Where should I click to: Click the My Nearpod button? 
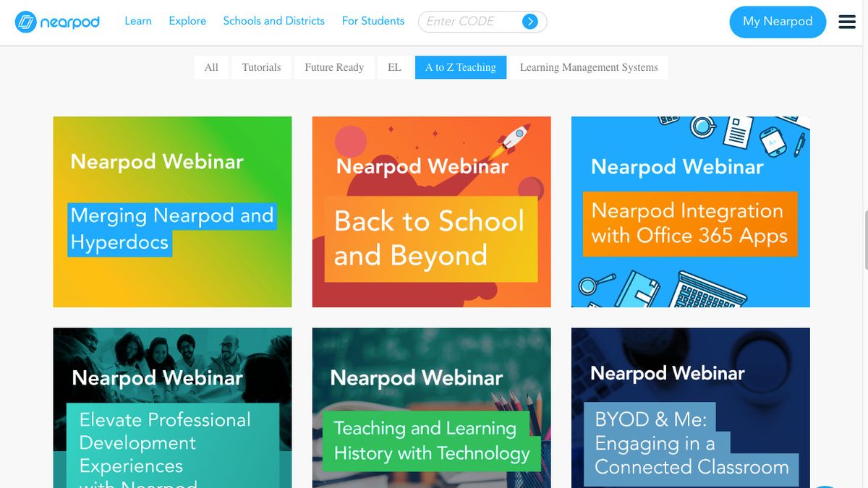click(778, 22)
